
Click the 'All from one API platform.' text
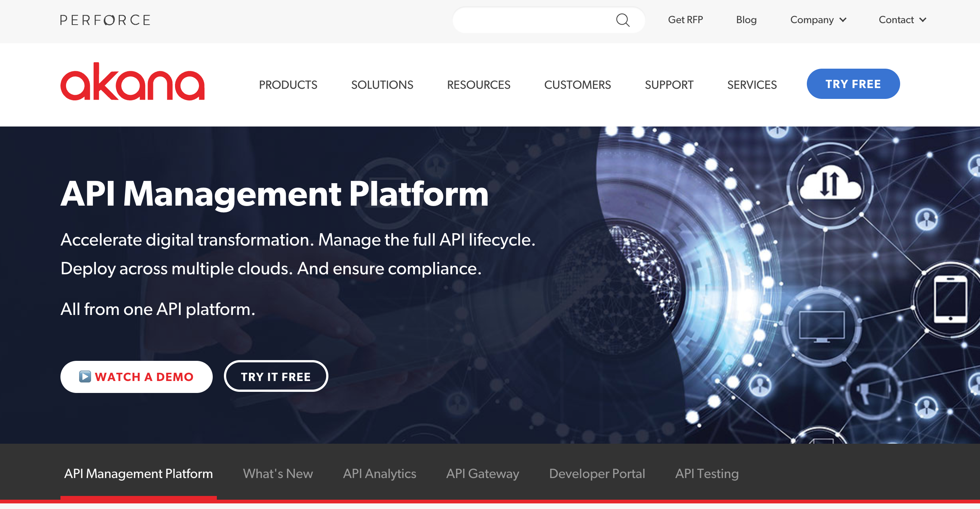pos(157,309)
